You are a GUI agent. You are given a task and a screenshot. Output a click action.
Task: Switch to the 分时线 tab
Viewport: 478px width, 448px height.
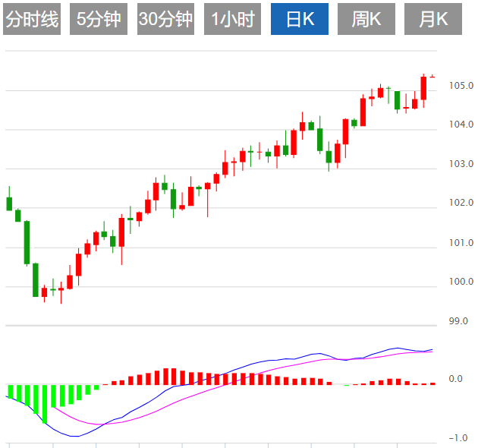click(32, 19)
